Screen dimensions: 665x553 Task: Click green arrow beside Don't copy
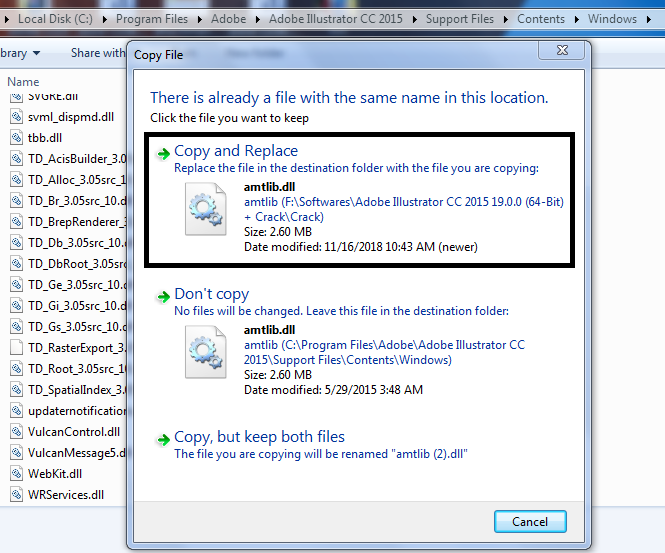(163, 296)
